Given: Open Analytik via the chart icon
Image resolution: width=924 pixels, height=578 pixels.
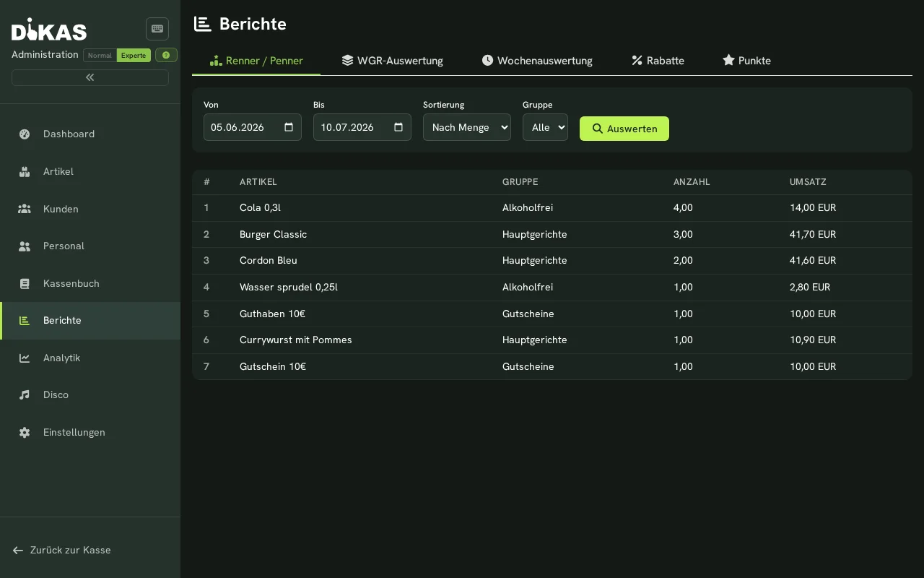Looking at the screenshot, I should pos(25,358).
